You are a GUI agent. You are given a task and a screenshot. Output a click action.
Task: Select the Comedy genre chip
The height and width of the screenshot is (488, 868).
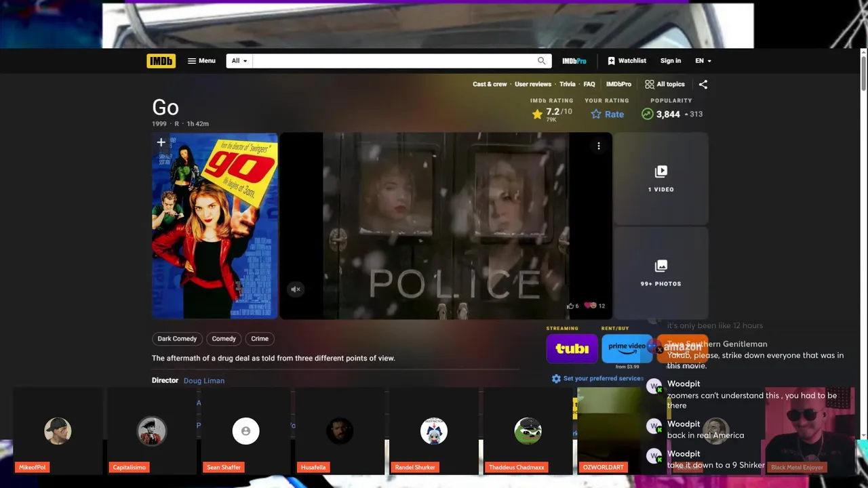click(x=224, y=339)
